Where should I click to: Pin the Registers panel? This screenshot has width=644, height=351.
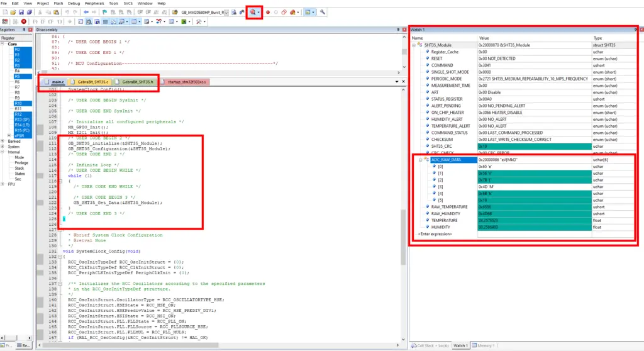[x=24, y=30]
